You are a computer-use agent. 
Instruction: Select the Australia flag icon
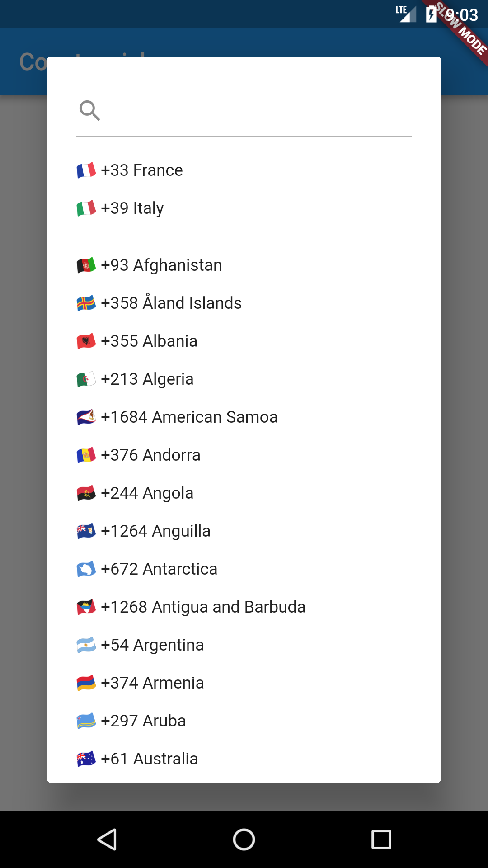coord(86,759)
